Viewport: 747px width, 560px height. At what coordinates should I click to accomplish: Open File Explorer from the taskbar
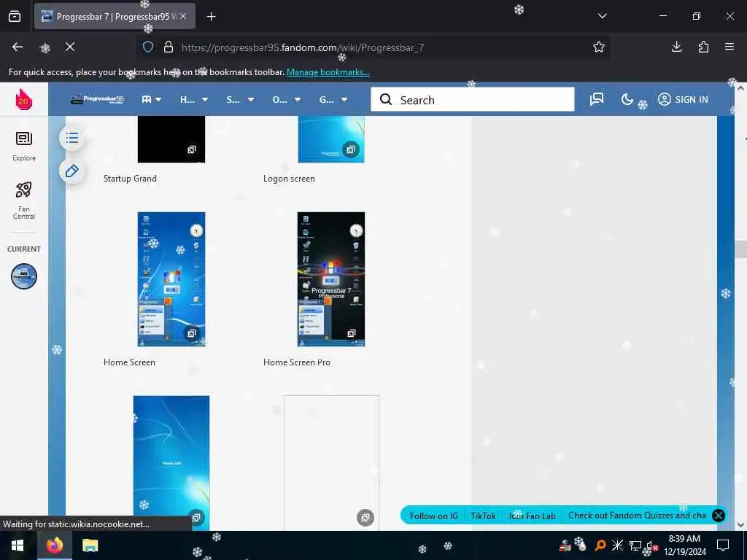tap(90, 545)
